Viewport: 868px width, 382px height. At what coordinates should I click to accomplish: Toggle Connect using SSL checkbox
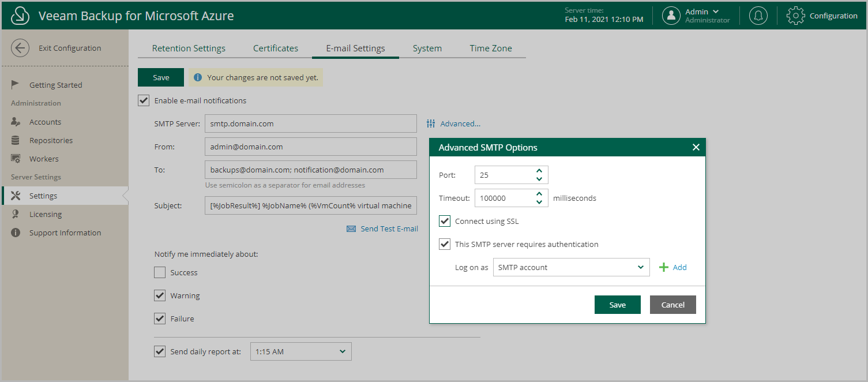[x=445, y=221]
